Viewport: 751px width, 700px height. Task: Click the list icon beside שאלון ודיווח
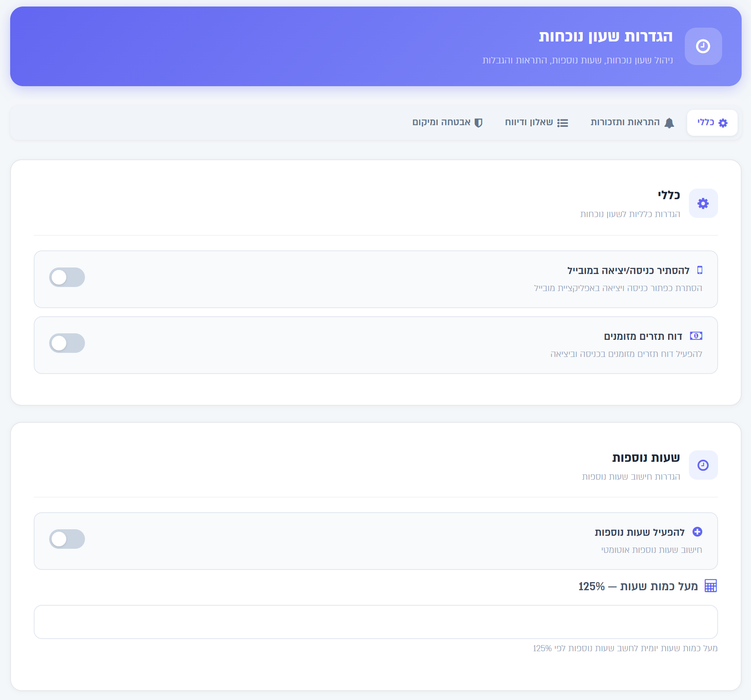(563, 123)
